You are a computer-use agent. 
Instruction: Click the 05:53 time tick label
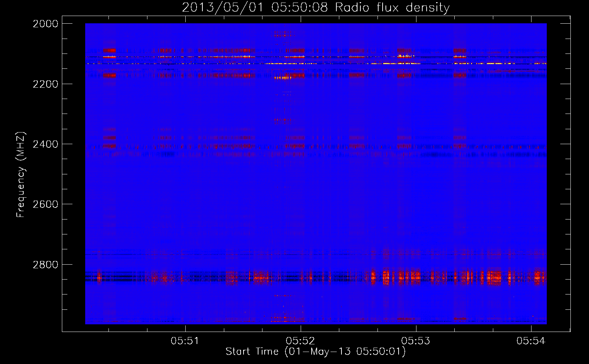(416, 341)
